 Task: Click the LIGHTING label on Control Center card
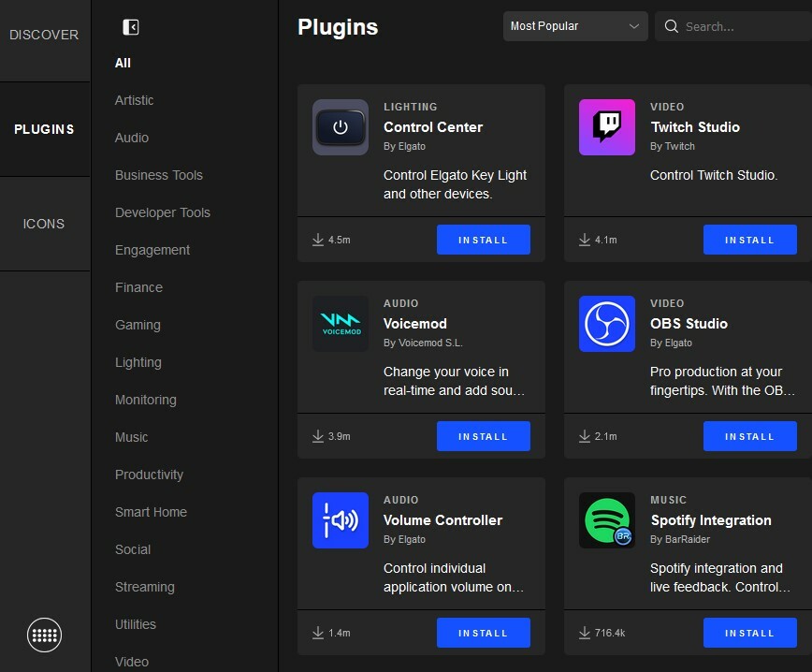pos(410,107)
